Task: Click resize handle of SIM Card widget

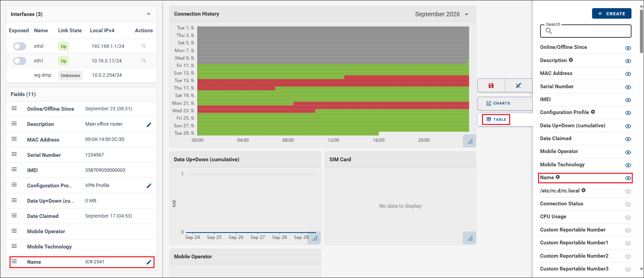Action: click(470, 238)
